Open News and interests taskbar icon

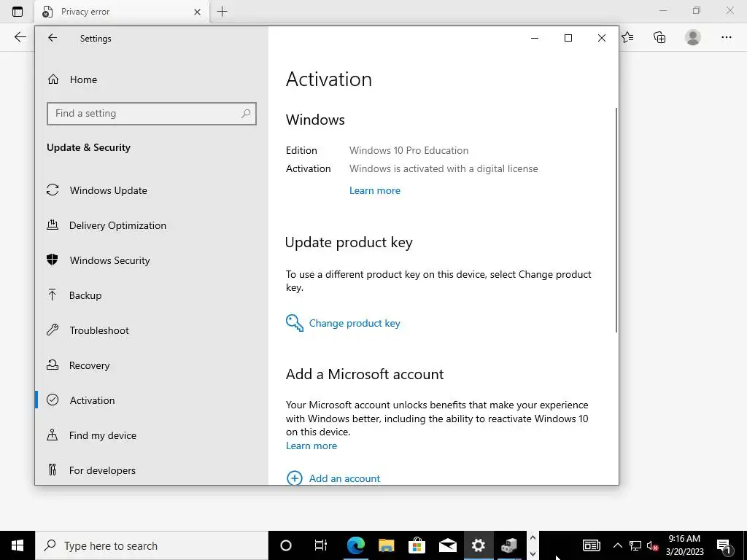591,545
